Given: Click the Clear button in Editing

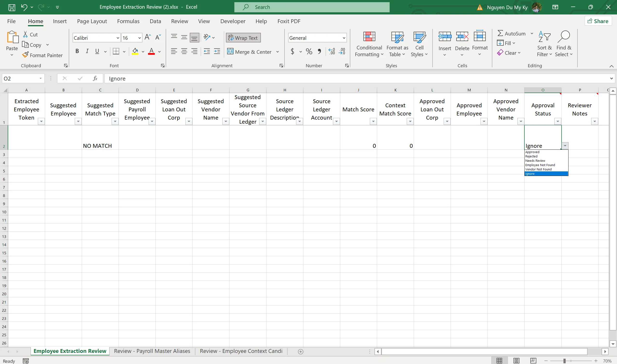Looking at the screenshot, I should [509, 53].
